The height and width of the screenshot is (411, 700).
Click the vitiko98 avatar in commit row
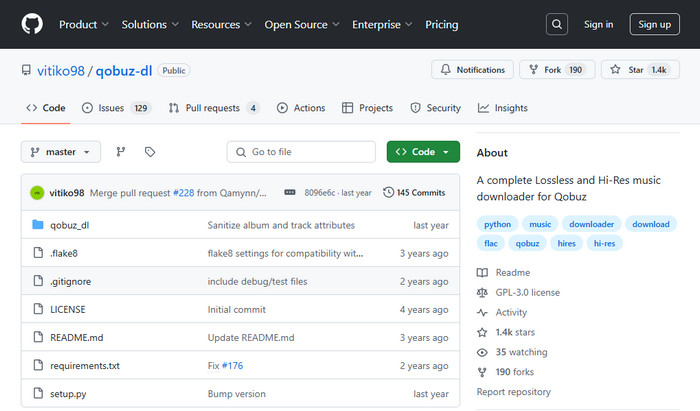click(37, 193)
